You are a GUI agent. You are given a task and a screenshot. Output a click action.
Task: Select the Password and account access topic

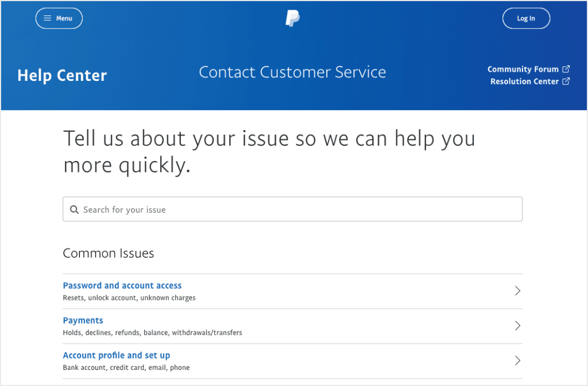122,285
